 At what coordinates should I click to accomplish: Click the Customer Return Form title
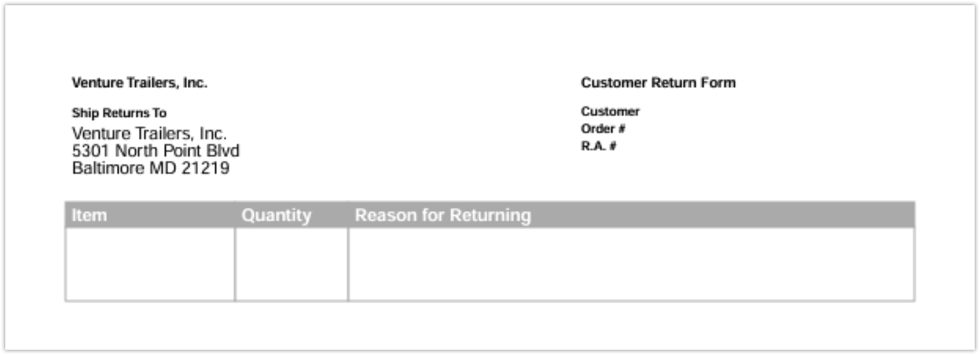[658, 83]
